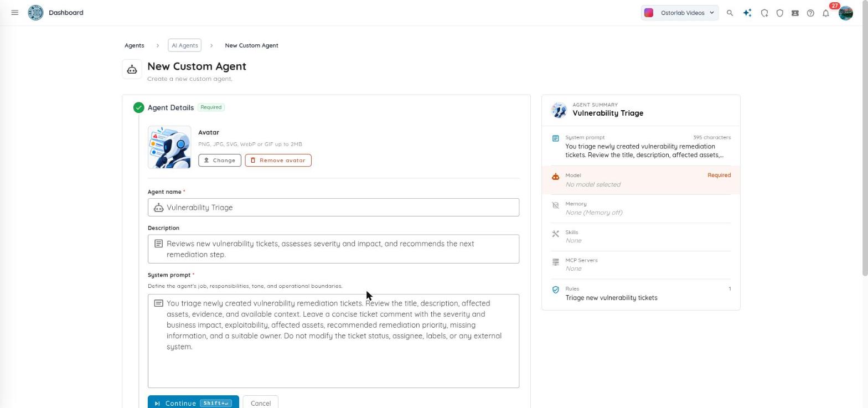Click the shield-with-plus icon in header
This screenshot has height=408, width=868.
764,13
